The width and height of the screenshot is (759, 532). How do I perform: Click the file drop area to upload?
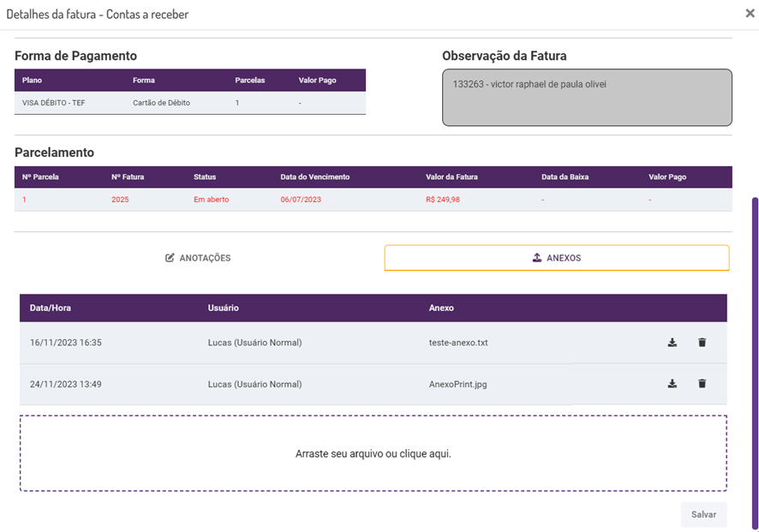[x=373, y=453]
